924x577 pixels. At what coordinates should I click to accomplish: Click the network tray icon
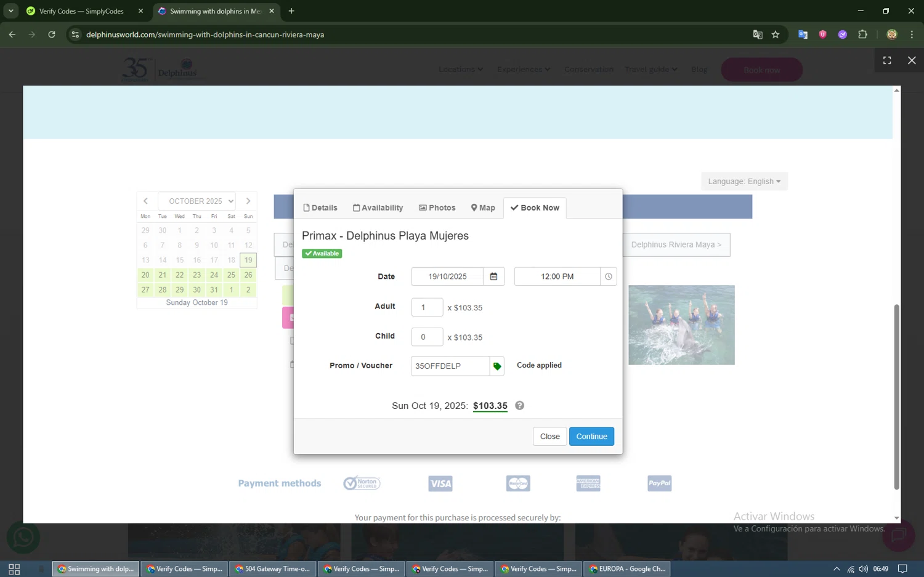pyautogui.click(x=850, y=569)
